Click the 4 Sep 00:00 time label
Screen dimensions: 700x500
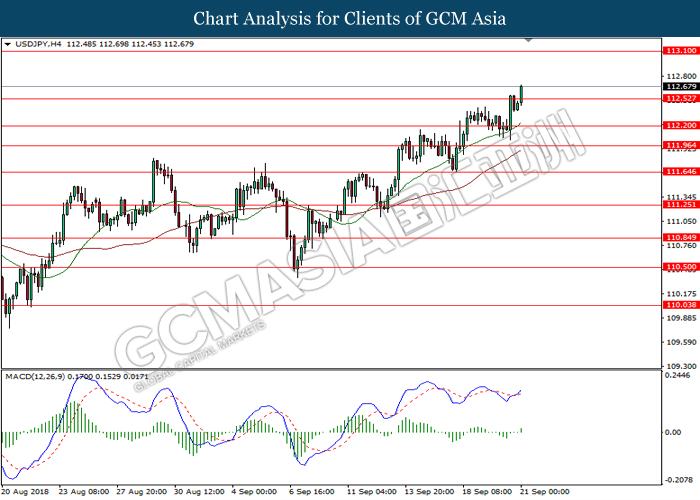click(x=254, y=492)
